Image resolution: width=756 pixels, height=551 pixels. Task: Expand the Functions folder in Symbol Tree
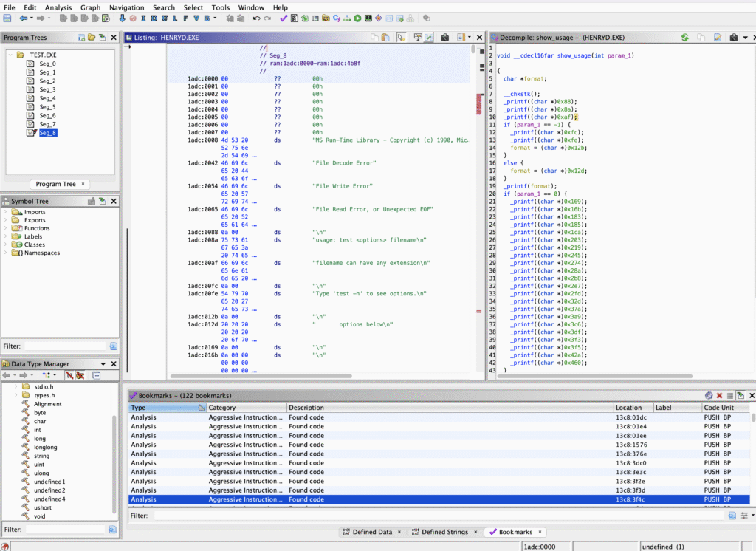pyautogui.click(x=7, y=228)
